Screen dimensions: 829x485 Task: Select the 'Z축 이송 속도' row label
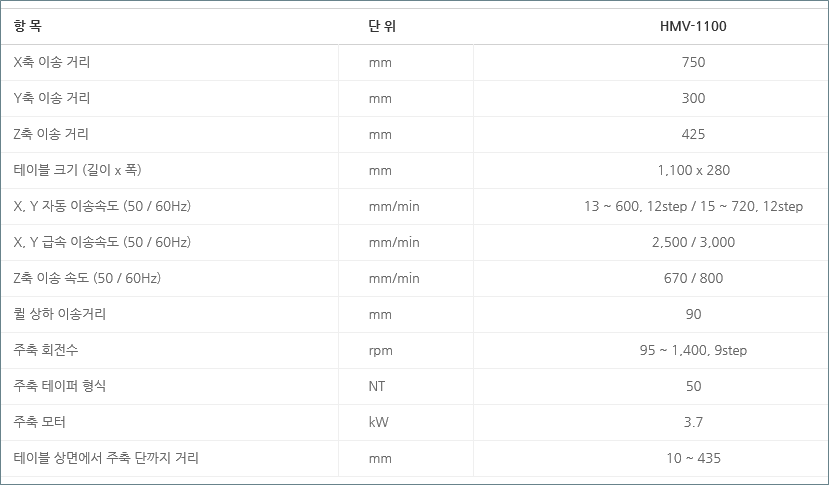[x=87, y=278]
